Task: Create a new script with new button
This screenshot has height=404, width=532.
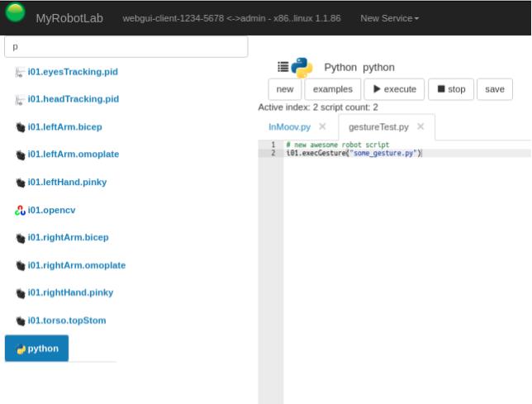Action: (x=285, y=89)
